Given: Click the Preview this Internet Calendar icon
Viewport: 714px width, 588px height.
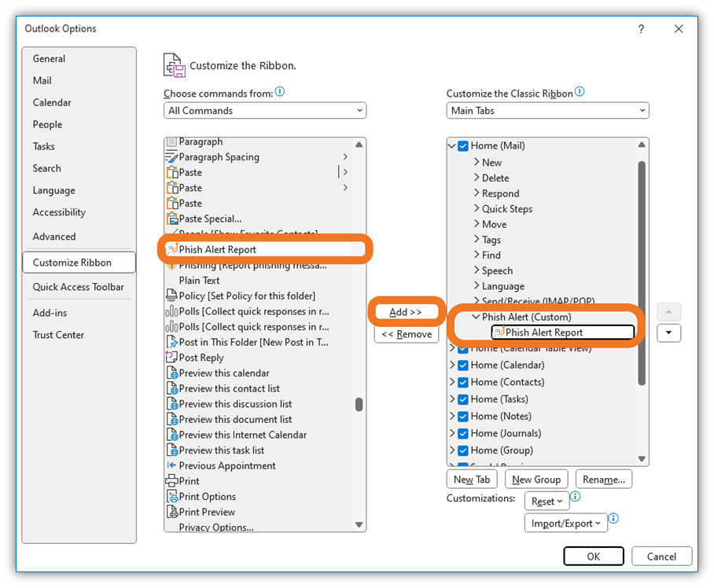Looking at the screenshot, I should click(x=172, y=435).
